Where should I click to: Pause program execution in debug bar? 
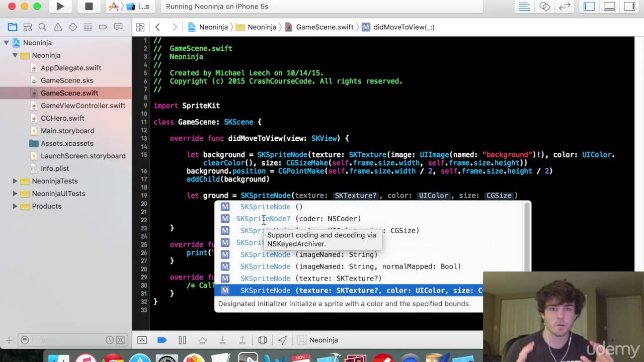(x=182, y=340)
